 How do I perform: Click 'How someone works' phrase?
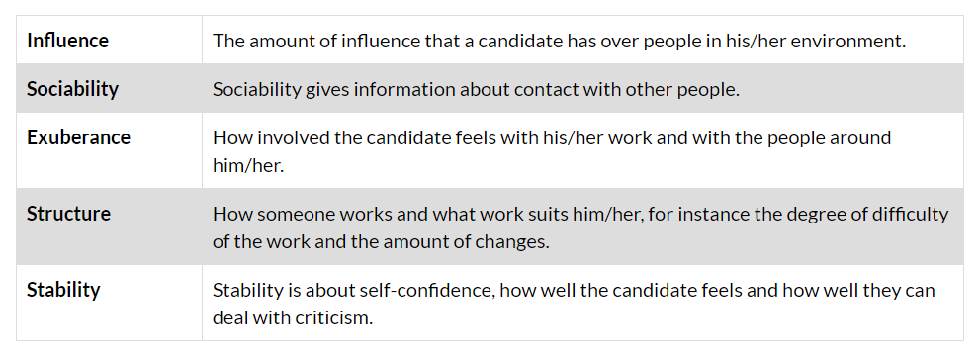pos(295,214)
